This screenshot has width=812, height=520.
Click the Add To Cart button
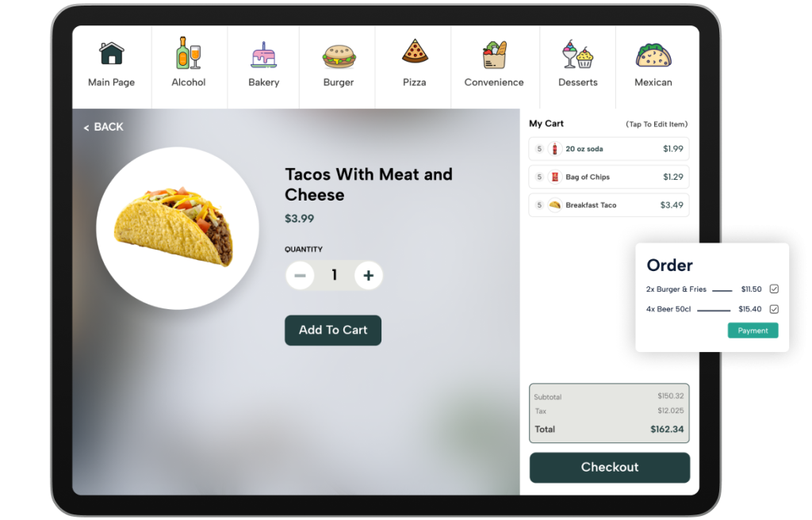point(333,331)
